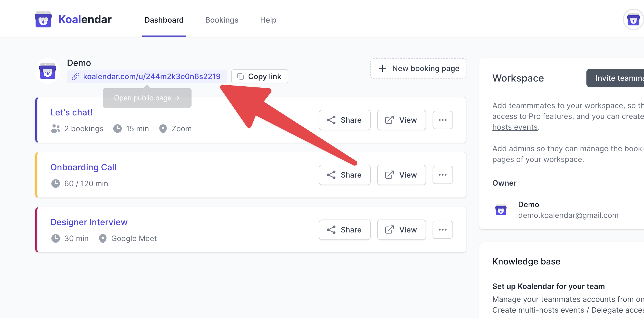This screenshot has width=644, height=318.
Task: Click the location pin beside Google Meet
Action: tap(102, 238)
